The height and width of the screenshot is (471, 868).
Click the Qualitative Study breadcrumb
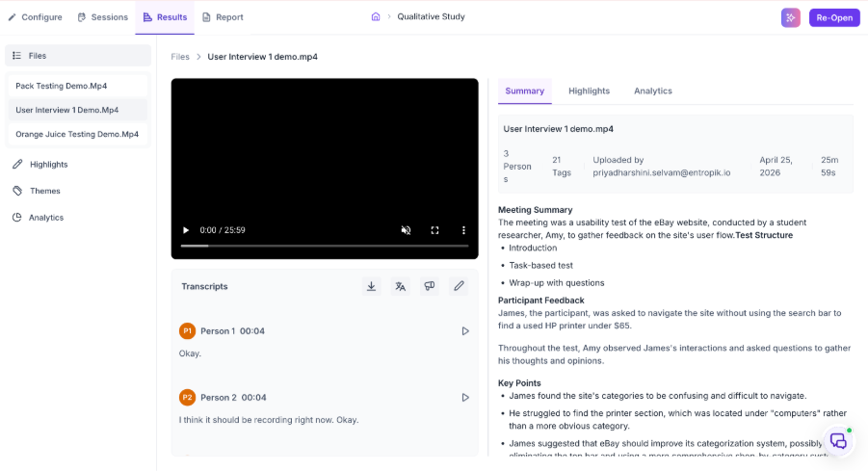(431, 16)
